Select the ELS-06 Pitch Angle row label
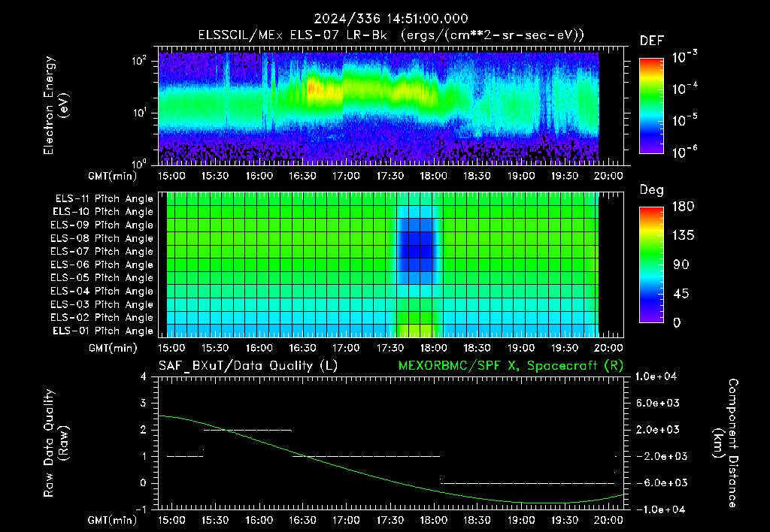Screen dimensions: 770x532 (102, 265)
